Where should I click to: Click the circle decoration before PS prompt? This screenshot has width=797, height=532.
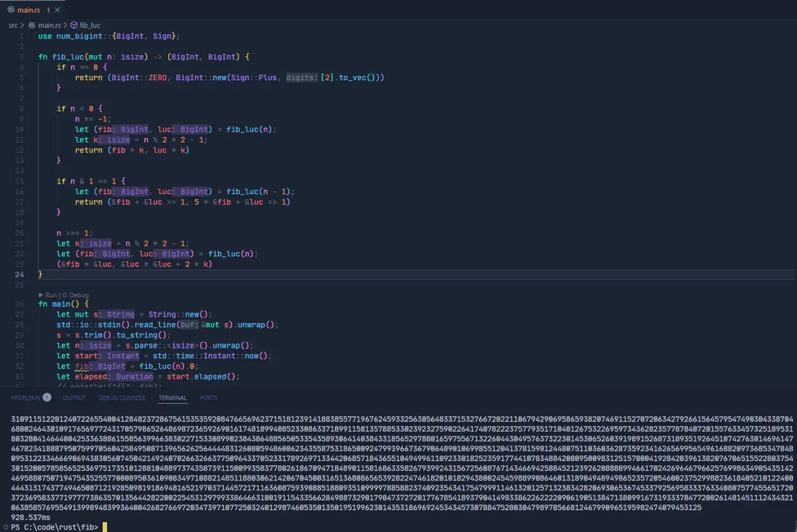(5, 527)
